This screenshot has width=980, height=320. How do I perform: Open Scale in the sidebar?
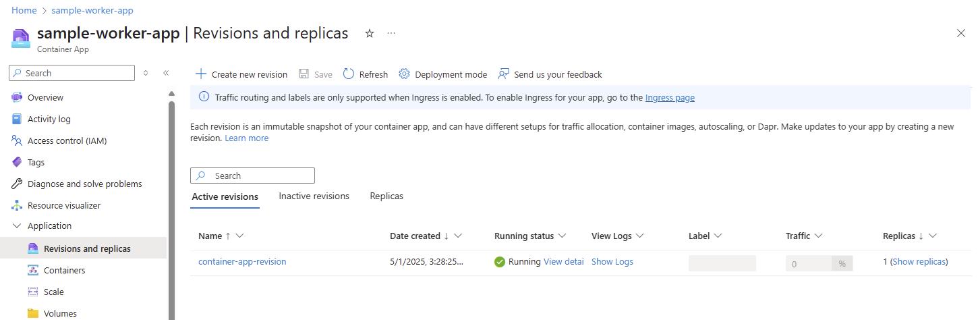click(54, 292)
